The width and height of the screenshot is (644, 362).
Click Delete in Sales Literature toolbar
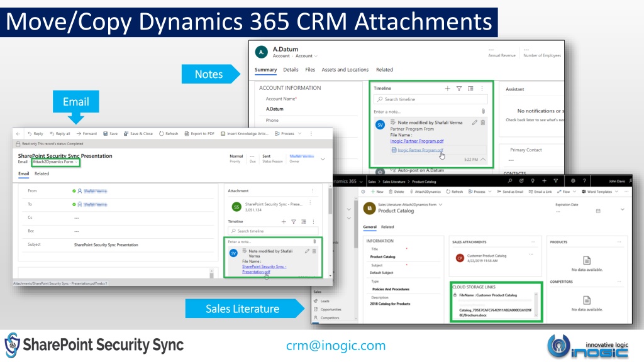coord(397,192)
